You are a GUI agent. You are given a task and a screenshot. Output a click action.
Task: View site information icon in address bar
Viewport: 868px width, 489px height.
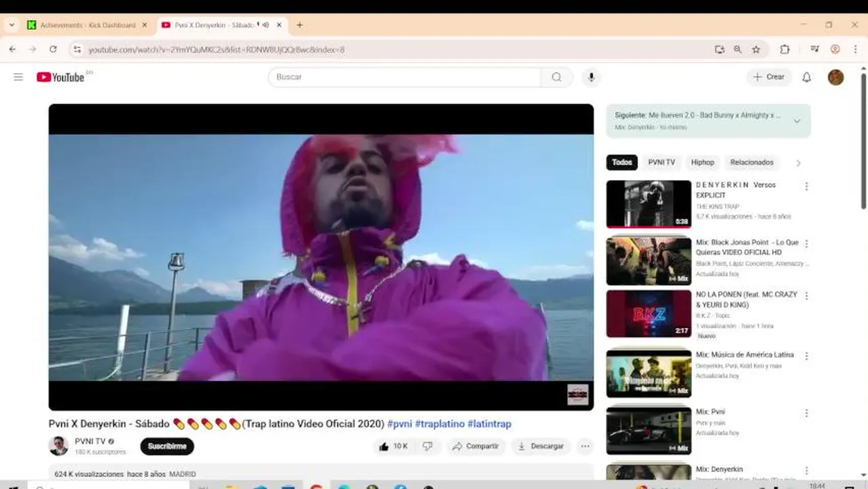pyautogui.click(x=77, y=49)
